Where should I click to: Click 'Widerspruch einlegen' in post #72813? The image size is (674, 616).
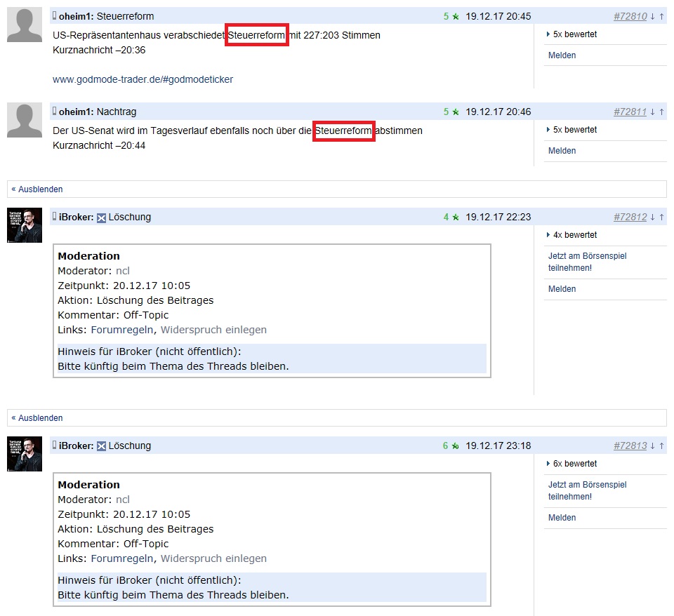[x=213, y=558]
